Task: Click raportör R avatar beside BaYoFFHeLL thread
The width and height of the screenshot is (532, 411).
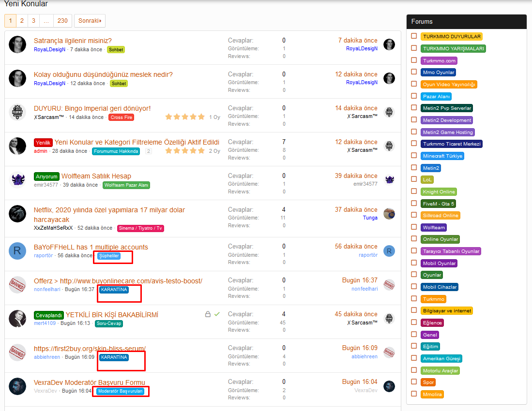Action: tap(17, 251)
